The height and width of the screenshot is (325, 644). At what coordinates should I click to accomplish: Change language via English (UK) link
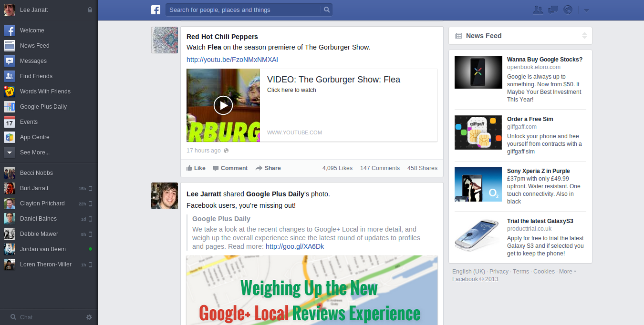[468, 272]
